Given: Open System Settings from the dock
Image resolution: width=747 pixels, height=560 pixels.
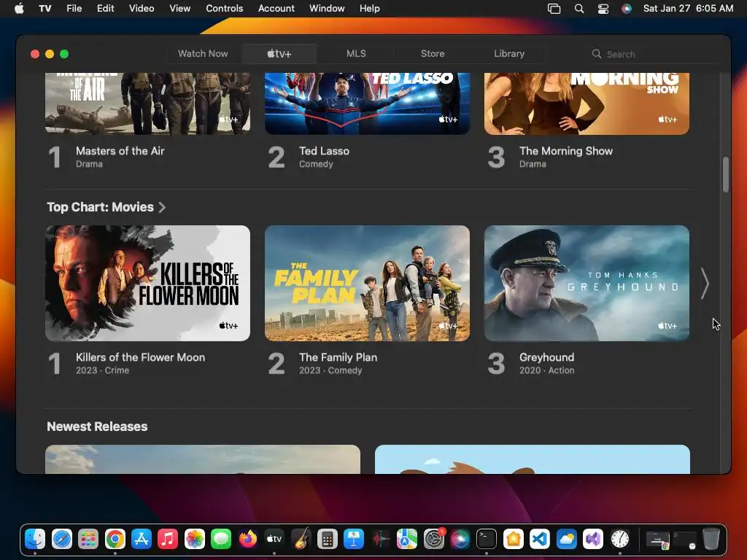Looking at the screenshot, I should pyautogui.click(x=433, y=539).
